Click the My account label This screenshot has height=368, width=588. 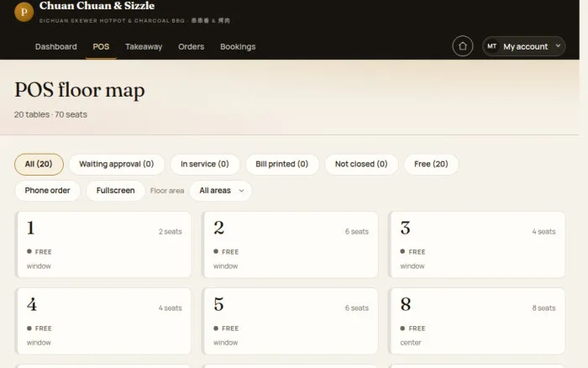click(525, 46)
